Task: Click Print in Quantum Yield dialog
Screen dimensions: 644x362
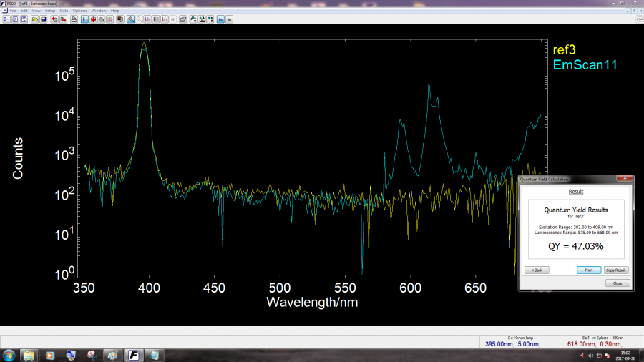Action: click(x=589, y=270)
